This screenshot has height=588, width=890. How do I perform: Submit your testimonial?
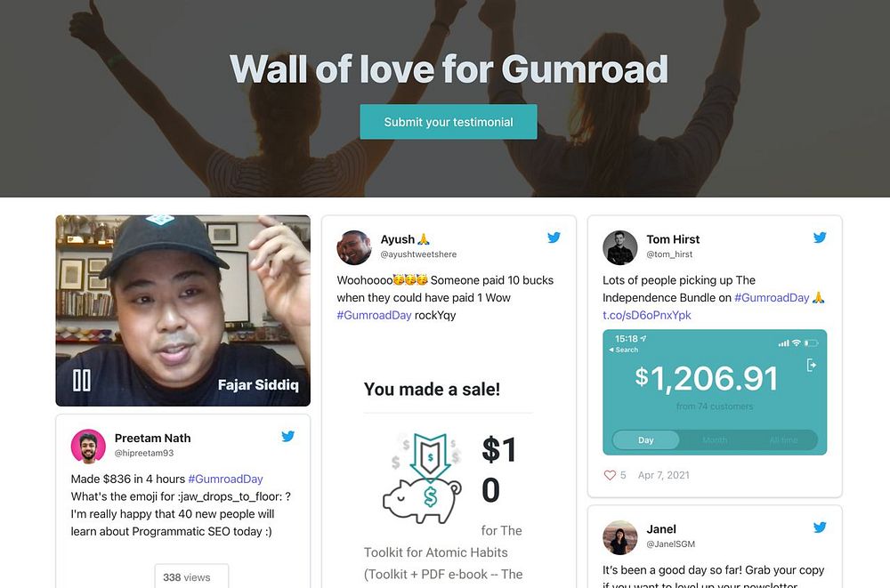coord(449,122)
